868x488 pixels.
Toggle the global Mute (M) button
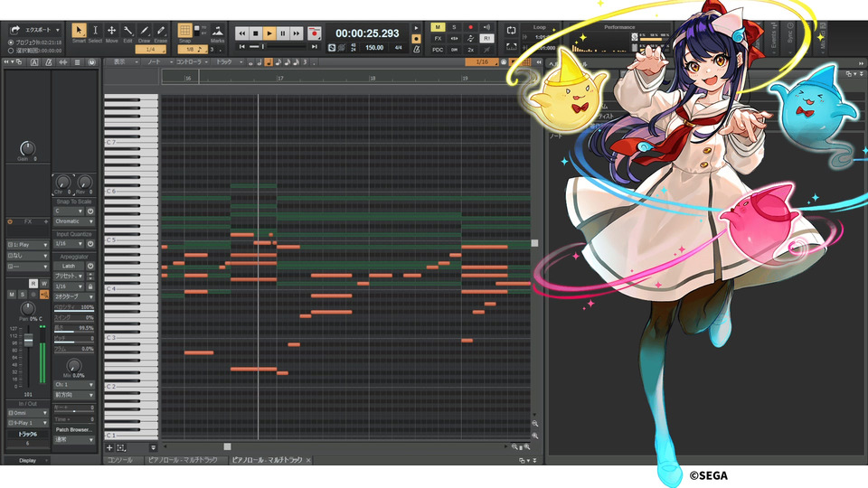438,27
